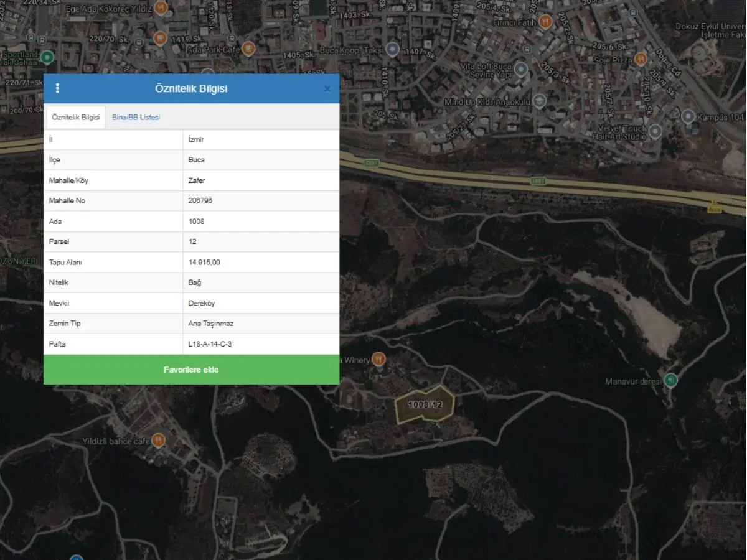Click the Dokuz Eylül Üniversitesi map label
Screen dimensions: 747x560
point(711,30)
